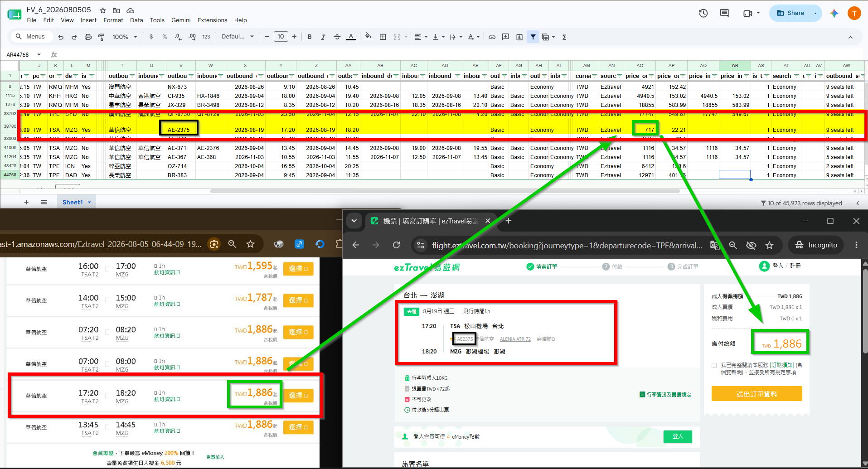The image size is (868, 469).
Task: Star the FV_6_2026080505 document
Action: coord(103,10)
